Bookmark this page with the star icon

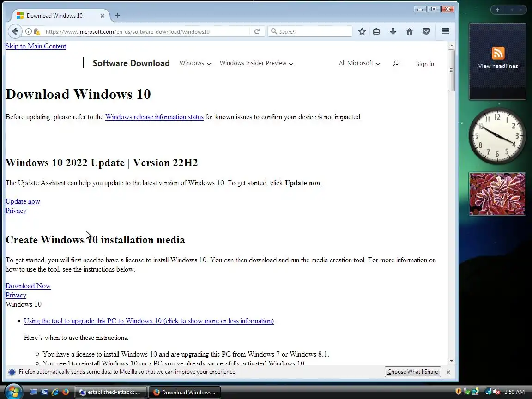[x=362, y=31]
